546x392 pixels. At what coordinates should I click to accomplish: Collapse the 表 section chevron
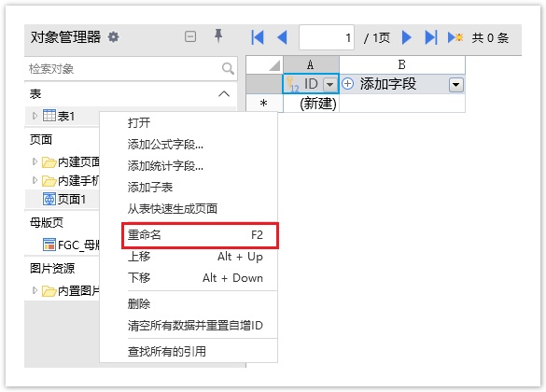pos(224,94)
